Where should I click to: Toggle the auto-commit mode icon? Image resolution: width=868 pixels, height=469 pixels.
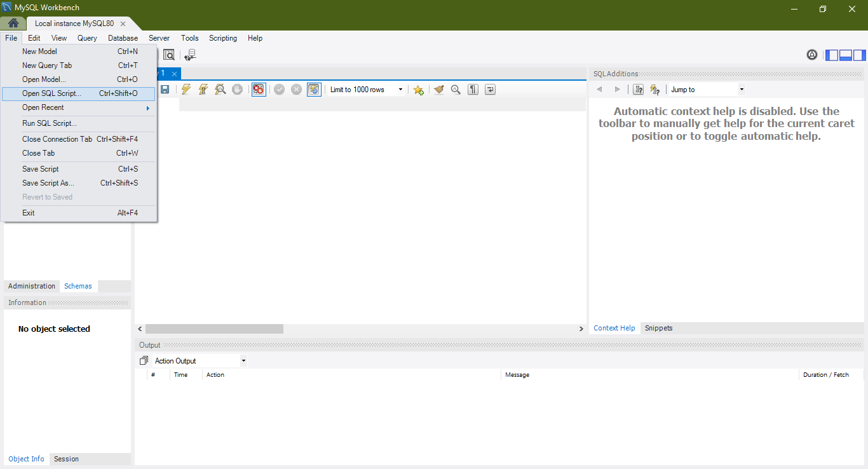314,90
